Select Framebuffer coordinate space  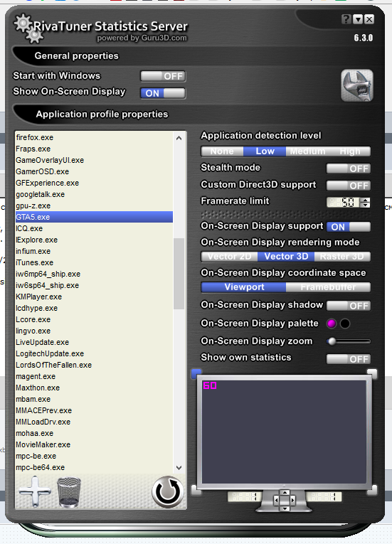click(328, 287)
